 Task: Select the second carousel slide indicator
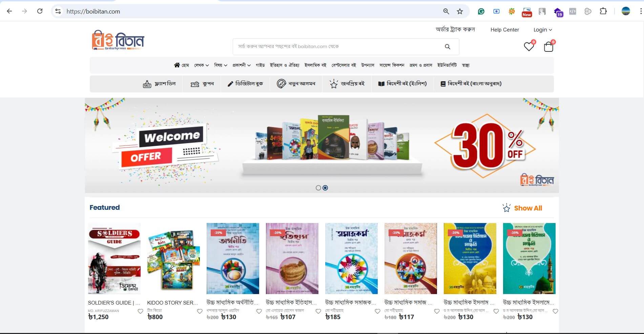pyautogui.click(x=325, y=188)
